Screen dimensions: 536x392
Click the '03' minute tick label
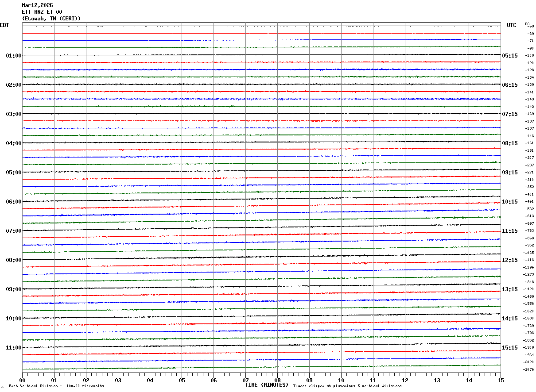pos(118,380)
